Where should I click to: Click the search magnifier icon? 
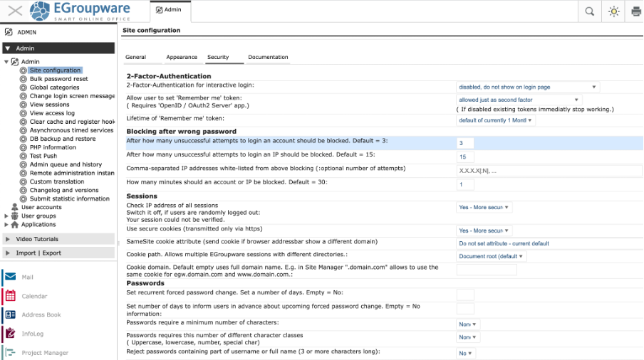pyautogui.click(x=589, y=11)
